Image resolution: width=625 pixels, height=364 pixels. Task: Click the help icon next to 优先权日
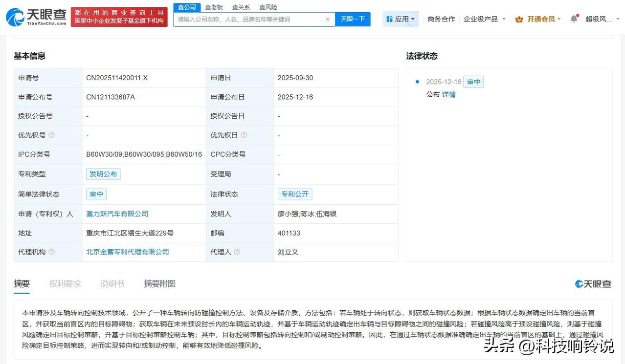(x=244, y=135)
